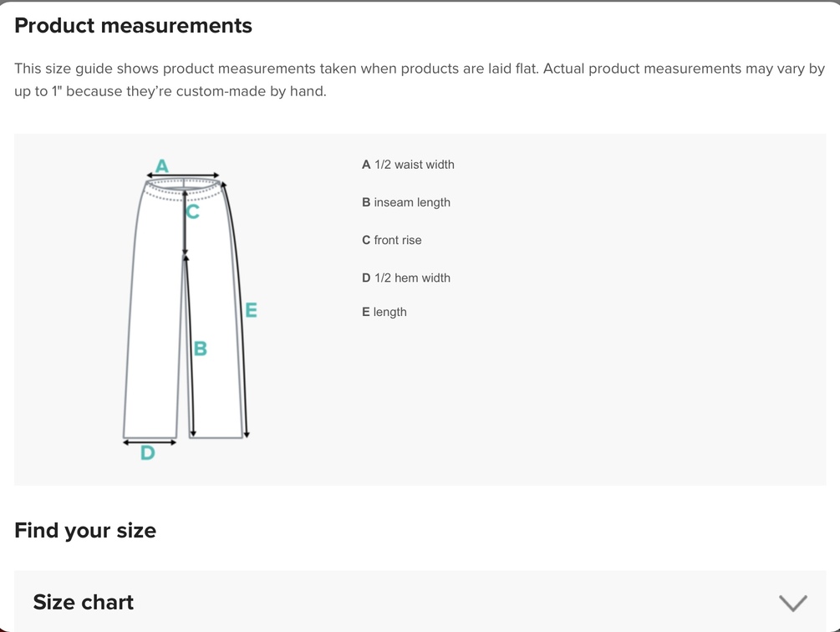
Task: Click the Find your size heading
Action: click(85, 531)
